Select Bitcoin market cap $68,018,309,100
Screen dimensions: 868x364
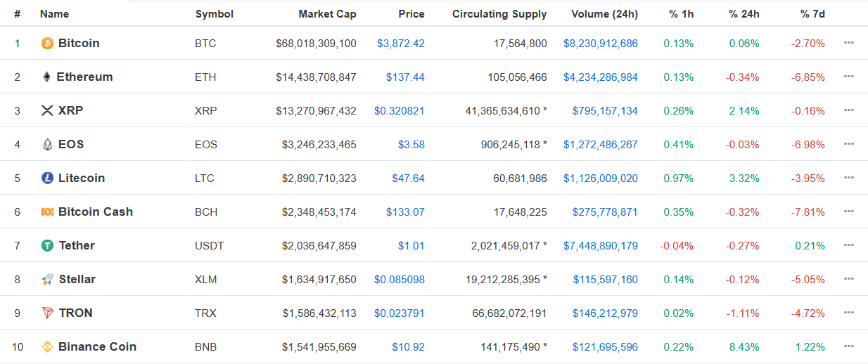tap(317, 44)
